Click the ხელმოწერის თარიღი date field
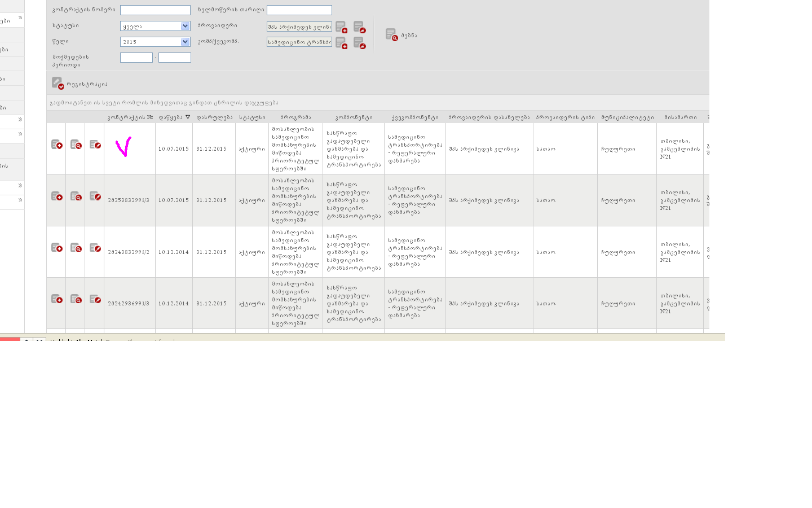This screenshot has width=812, height=508. click(299, 10)
